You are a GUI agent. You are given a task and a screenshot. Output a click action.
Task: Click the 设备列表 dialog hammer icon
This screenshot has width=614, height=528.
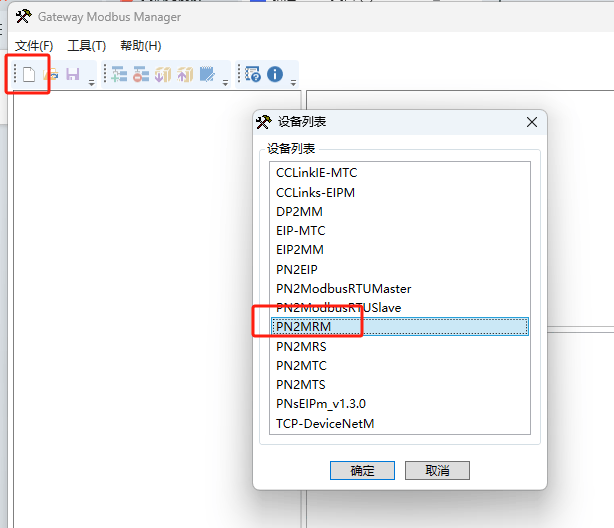[264, 122]
